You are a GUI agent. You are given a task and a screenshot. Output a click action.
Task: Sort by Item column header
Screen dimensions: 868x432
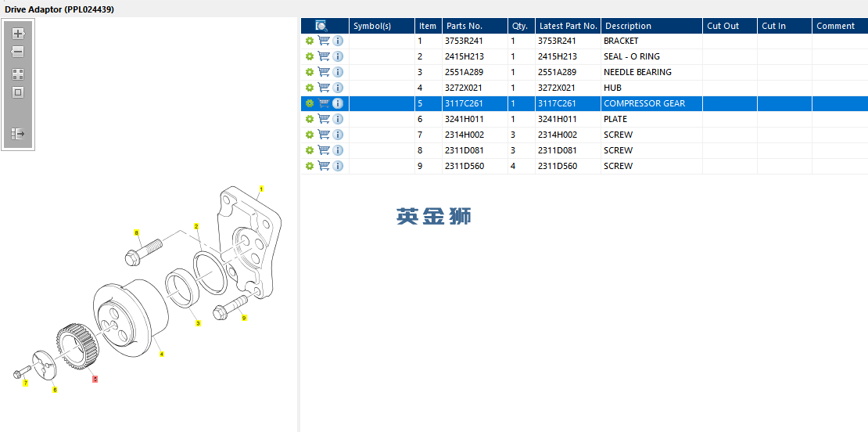[x=428, y=26]
